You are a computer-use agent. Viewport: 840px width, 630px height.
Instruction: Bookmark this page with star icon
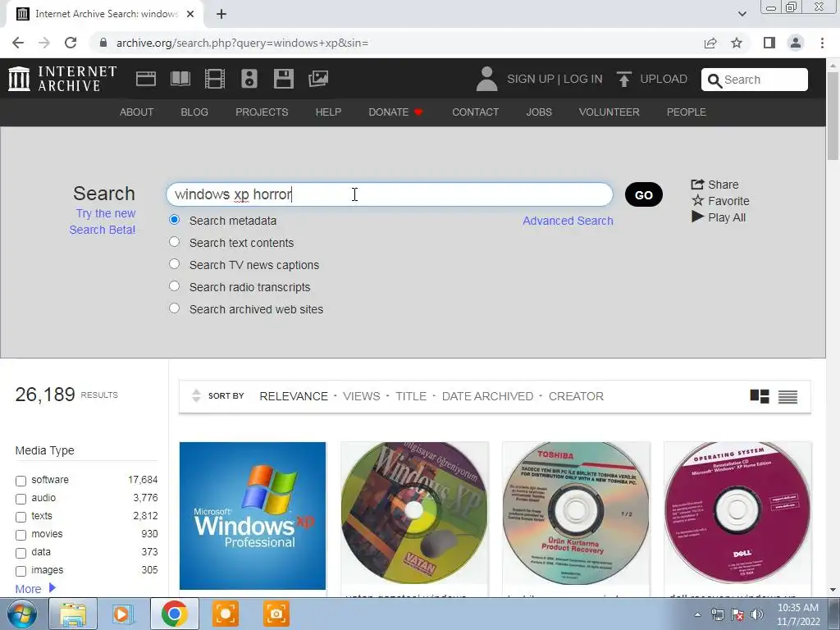coord(737,43)
